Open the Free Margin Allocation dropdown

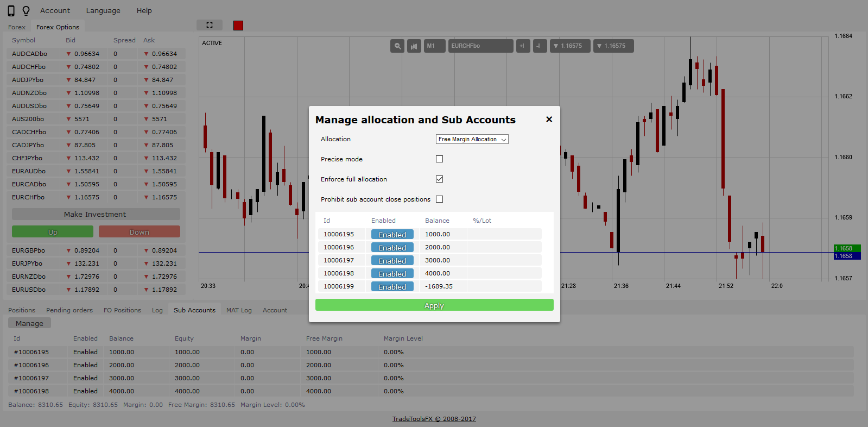(472, 140)
